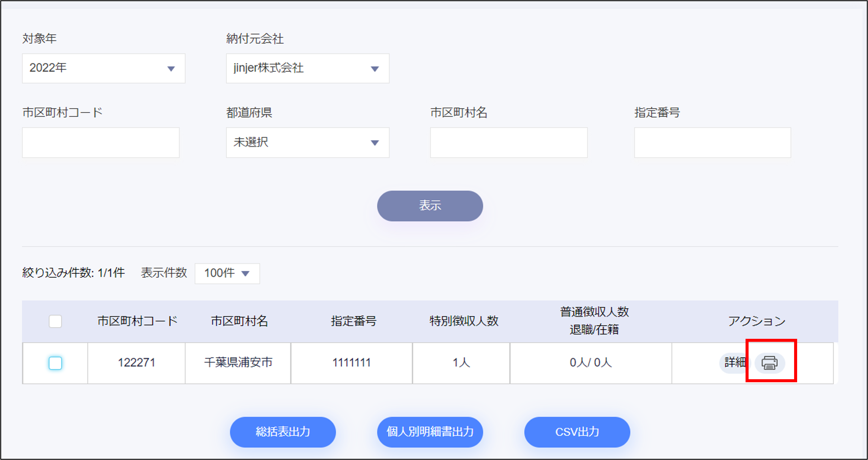The width and height of the screenshot is (868, 460).
Task: Check the row checkbox for code 122271
Action: click(55, 363)
